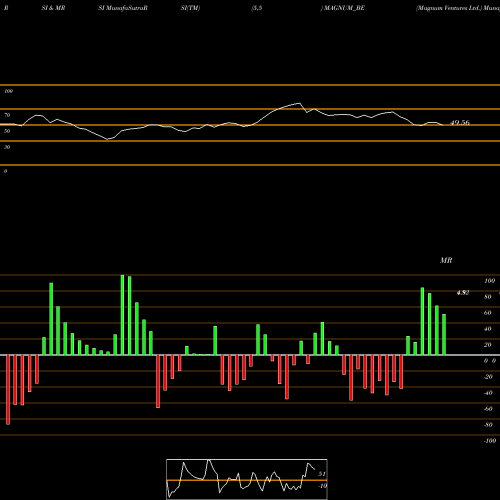Click the 'SI & MR' header label
The width and height of the screenshot is (500, 500).
(x=53, y=8)
